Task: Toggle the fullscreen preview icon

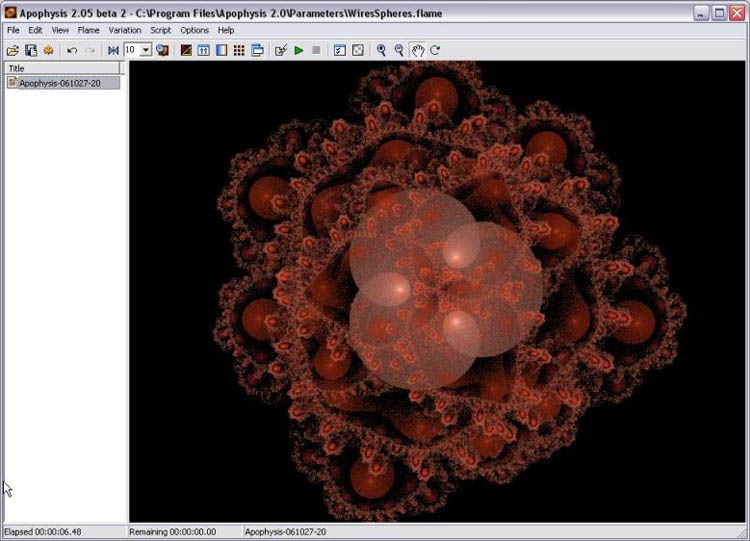Action: coord(358,50)
